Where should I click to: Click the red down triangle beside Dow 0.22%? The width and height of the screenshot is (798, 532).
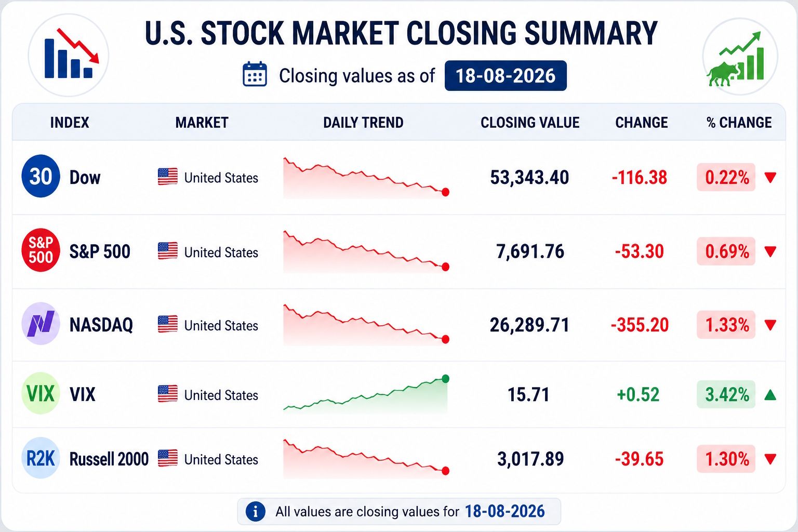770,178
